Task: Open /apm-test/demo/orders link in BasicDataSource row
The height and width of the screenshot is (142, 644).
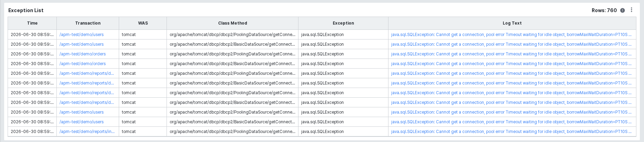Action: 83,64
